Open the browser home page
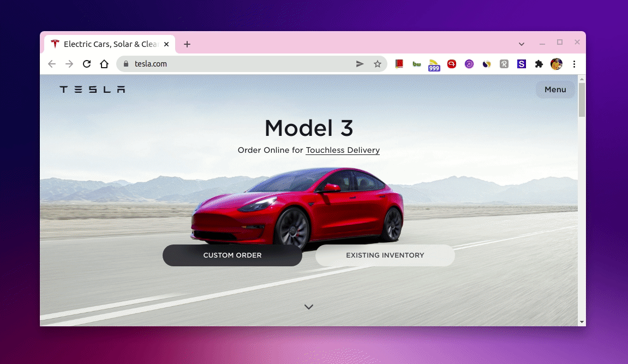The image size is (628, 364). tap(104, 64)
